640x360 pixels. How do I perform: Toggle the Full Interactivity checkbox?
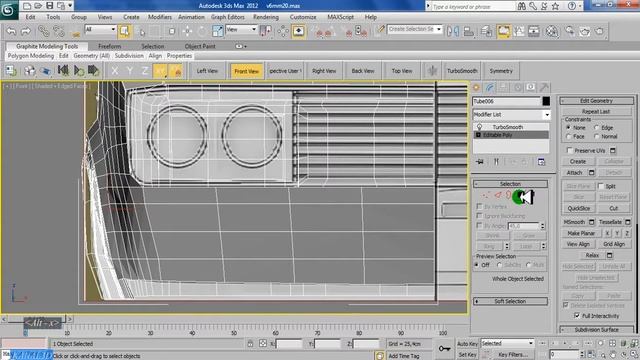(577, 316)
